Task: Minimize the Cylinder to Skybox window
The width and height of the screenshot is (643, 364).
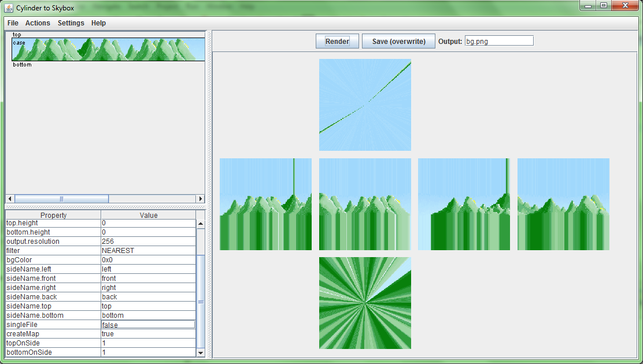Action: (589, 5)
